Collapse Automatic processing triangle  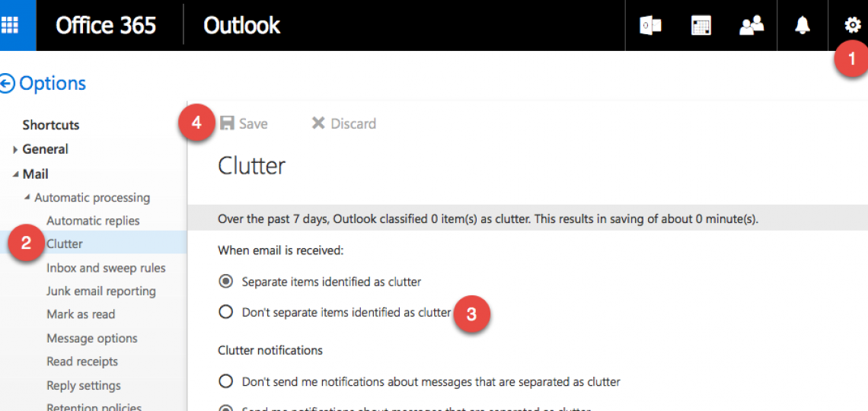point(27,197)
